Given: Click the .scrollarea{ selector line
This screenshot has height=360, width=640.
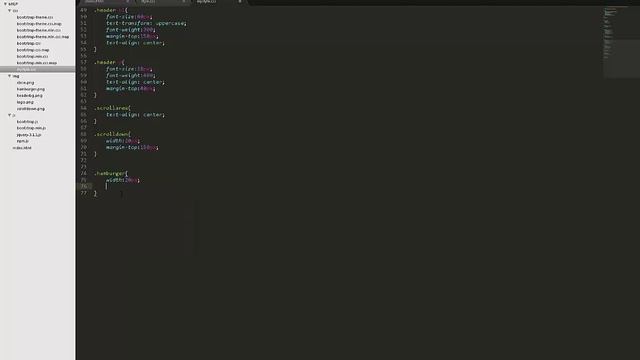Looking at the screenshot, I should [112, 108].
